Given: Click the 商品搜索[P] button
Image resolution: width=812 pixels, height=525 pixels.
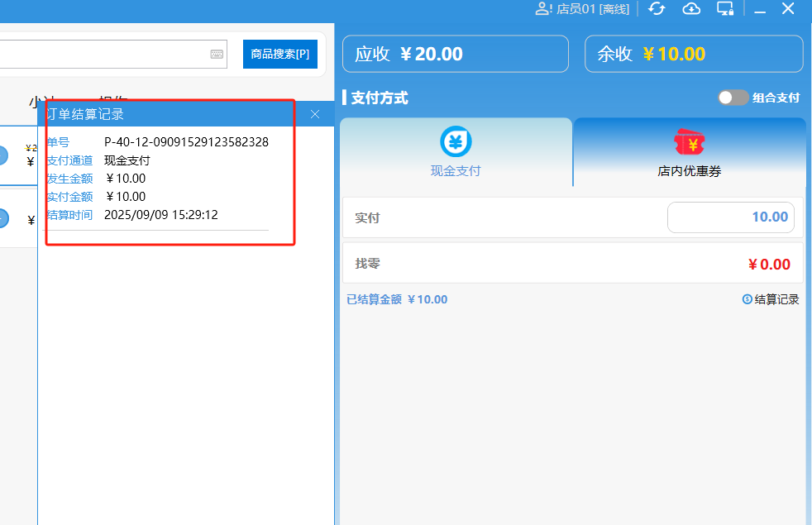Looking at the screenshot, I should coord(279,54).
